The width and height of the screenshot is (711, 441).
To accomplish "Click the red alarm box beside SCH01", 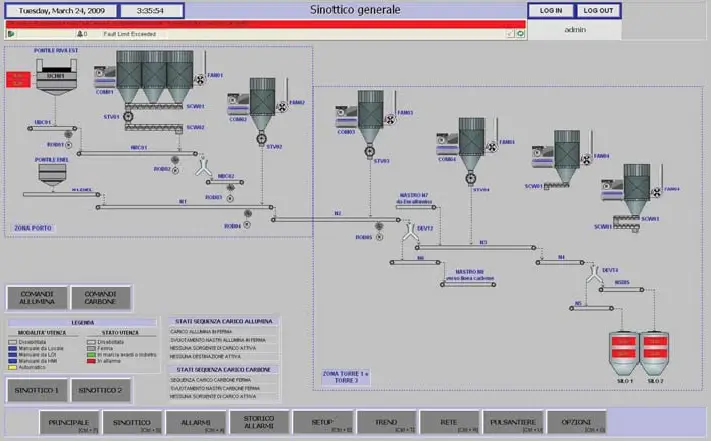I will (18, 78).
